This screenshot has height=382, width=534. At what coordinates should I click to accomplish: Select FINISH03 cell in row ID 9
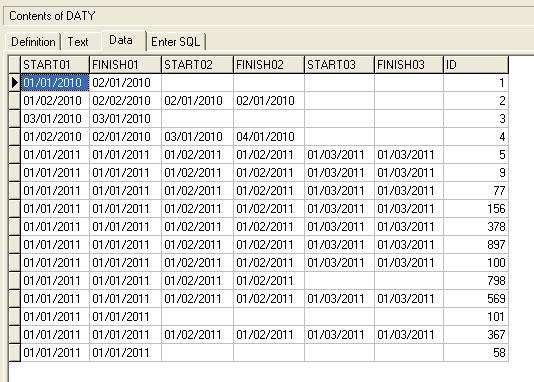click(409, 173)
